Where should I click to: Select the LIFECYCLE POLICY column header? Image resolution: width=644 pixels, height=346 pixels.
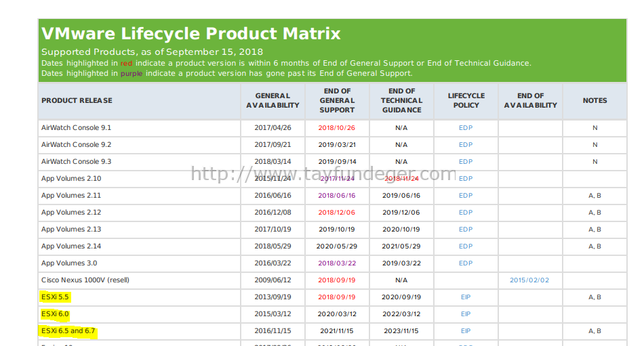point(466,101)
